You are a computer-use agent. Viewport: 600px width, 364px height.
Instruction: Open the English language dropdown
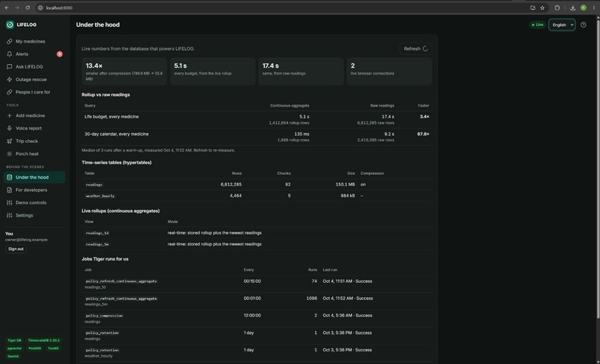(x=562, y=25)
